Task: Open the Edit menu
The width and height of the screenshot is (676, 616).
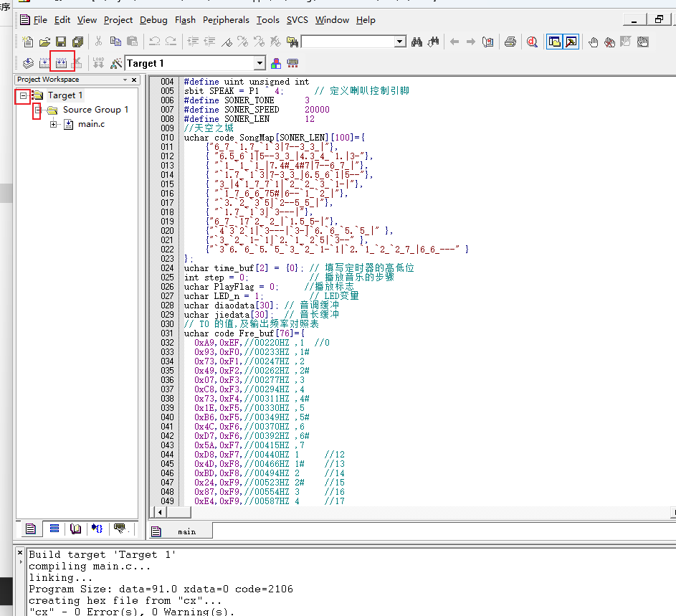Action: coord(62,20)
